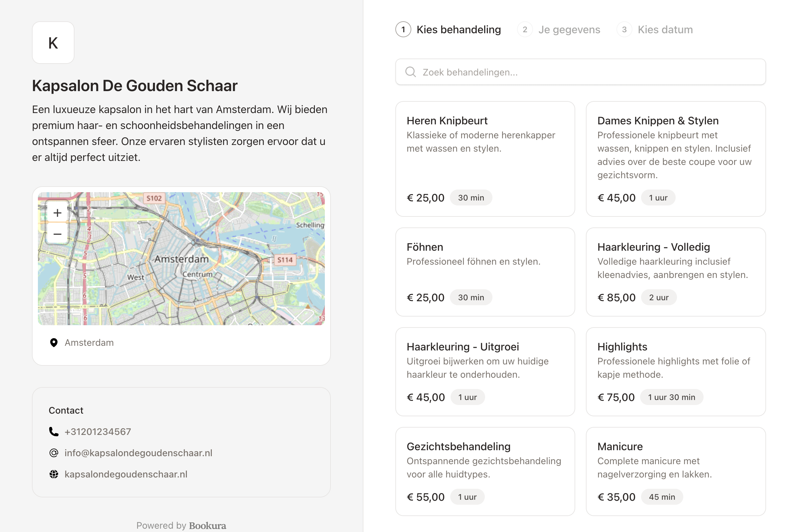Click the kapsalondegoudenschaar.nl website link
798x532 pixels.
click(126, 474)
